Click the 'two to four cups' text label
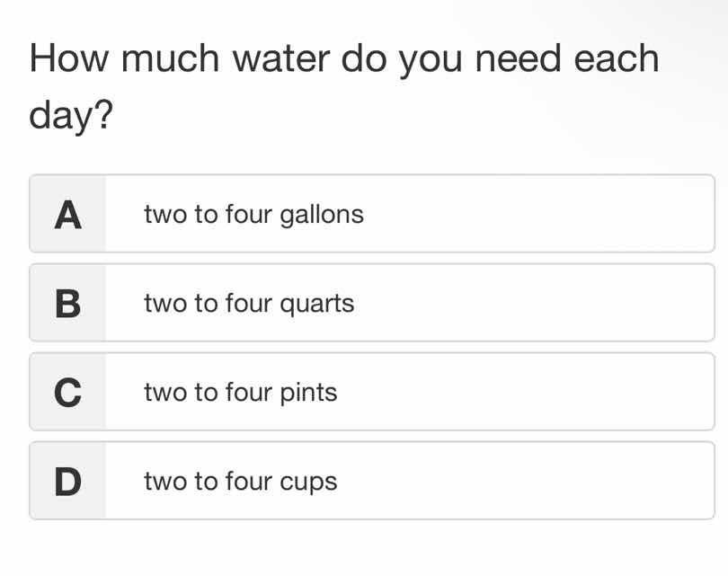The width and height of the screenshot is (728, 576). 239,481
